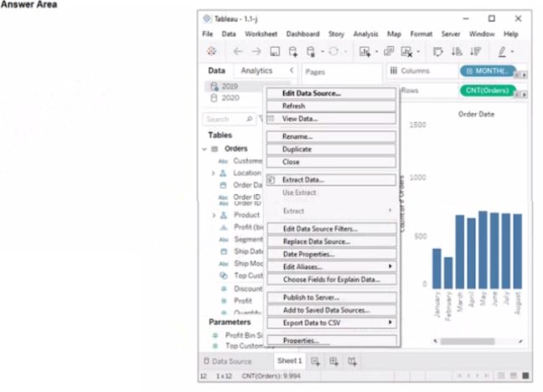Screen dimensions: 543x392
Task: Choose Replace Data Source from context menu
Action: point(332,242)
